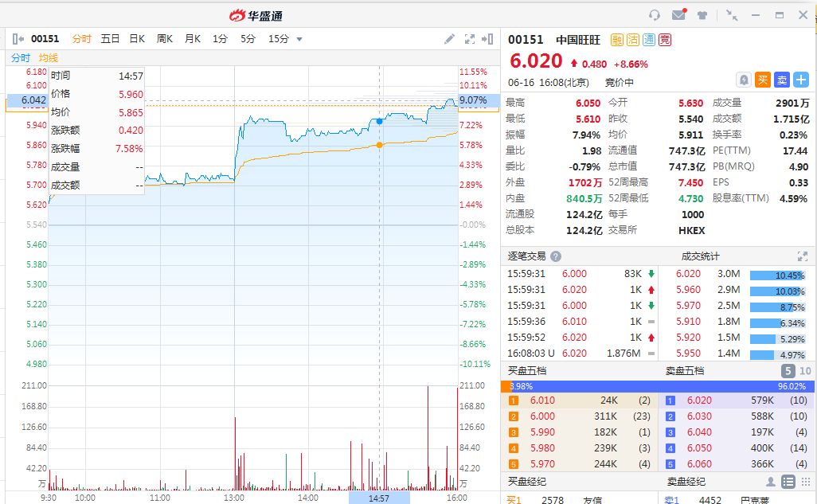
Task: Click sell level 1 blue badge
Action: pos(670,400)
